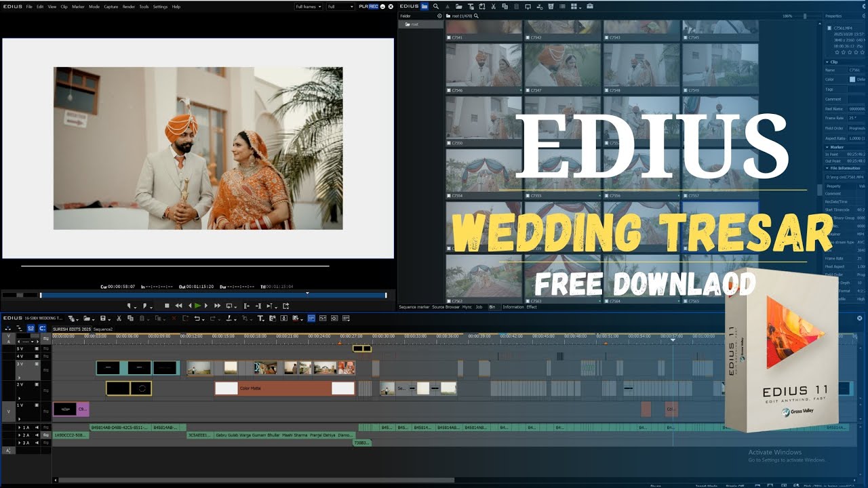The height and width of the screenshot is (488, 868).
Task: Click the Fast Forward button
Action: (x=217, y=306)
